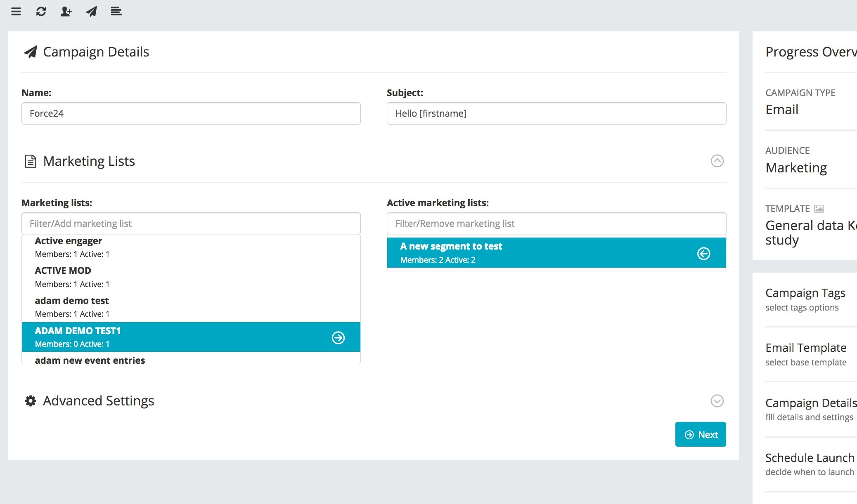The height and width of the screenshot is (504, 857).
Task: Click the paper plane icon beside Campaign Details
Action: pyautogui.click(x=31, y=52)
